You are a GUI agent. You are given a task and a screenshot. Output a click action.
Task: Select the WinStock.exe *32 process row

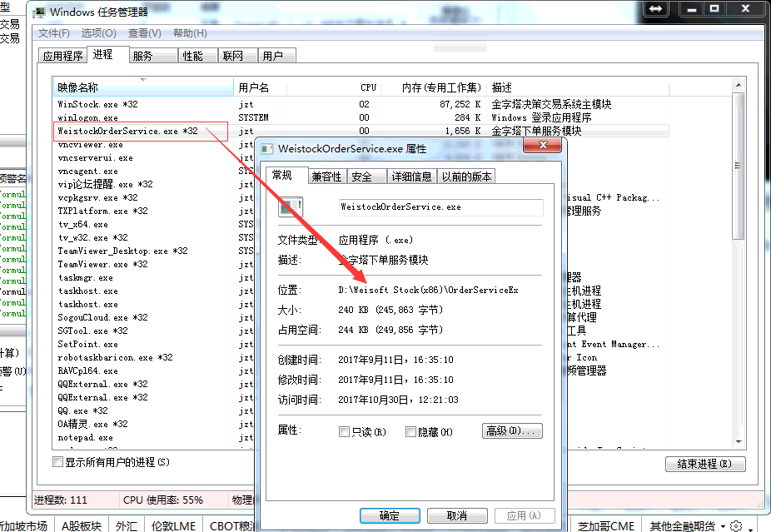pyautogui.click(x=361, y=104)
